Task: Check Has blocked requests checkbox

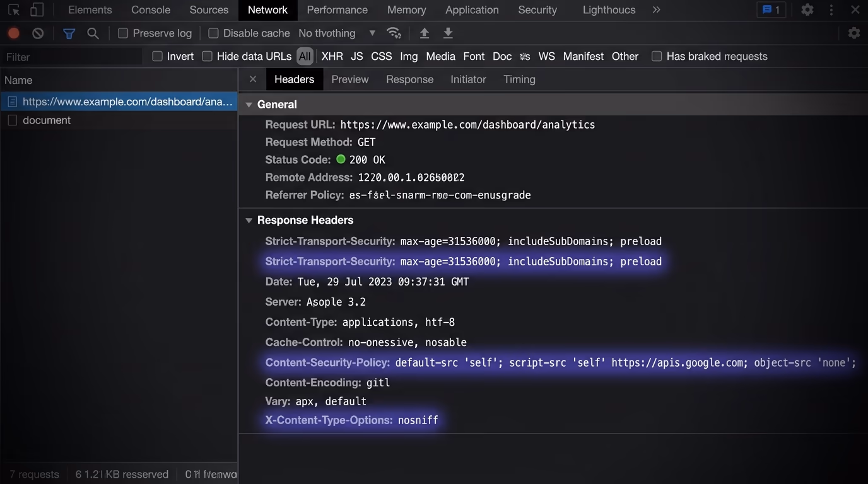Action: tap(657, 56)
